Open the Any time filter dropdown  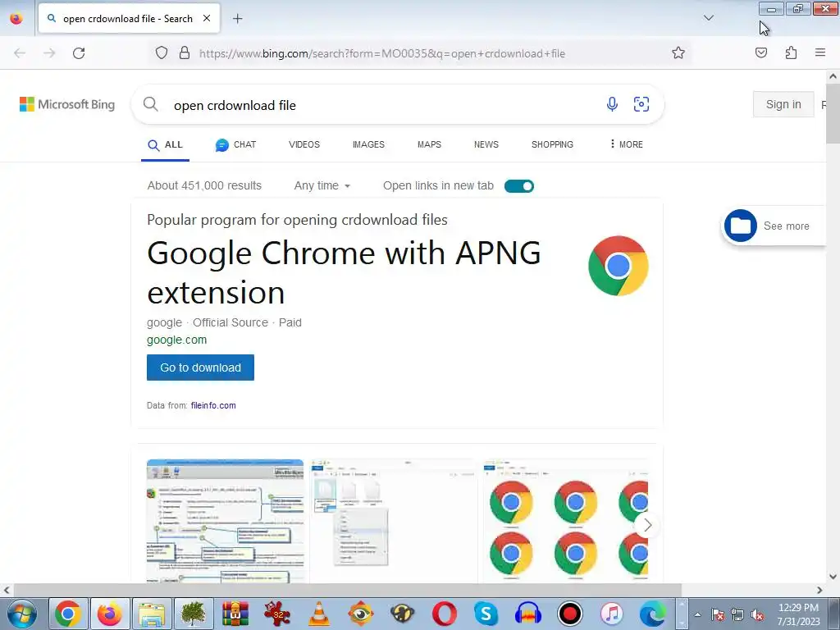coord(322,186)
